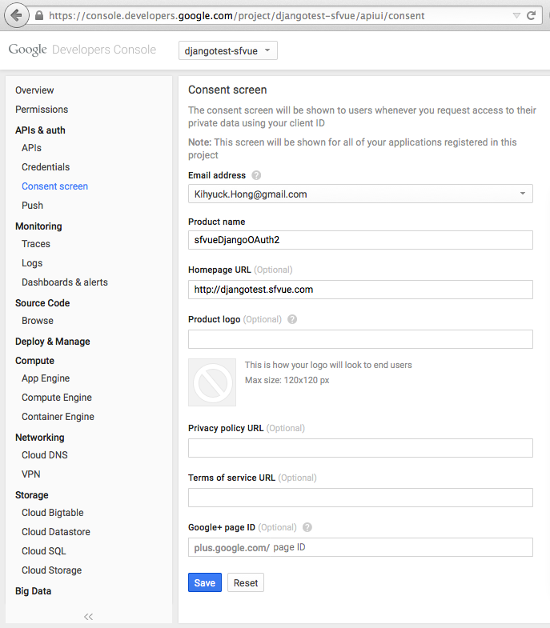Click the logo preview placeholder image
The image size is (550, 628).
tap(212, 382)
